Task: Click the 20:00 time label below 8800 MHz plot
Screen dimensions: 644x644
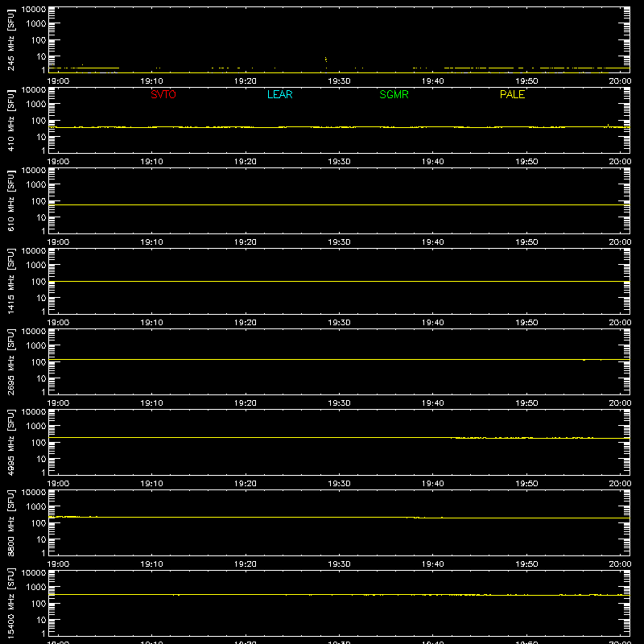Action: 620,564
